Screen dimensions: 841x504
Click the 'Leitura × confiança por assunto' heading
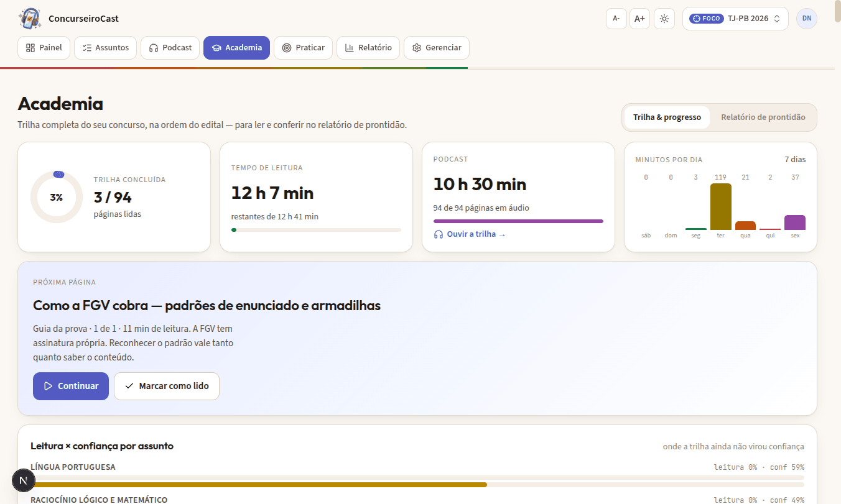pyautogui.click(x=102, y=446)
